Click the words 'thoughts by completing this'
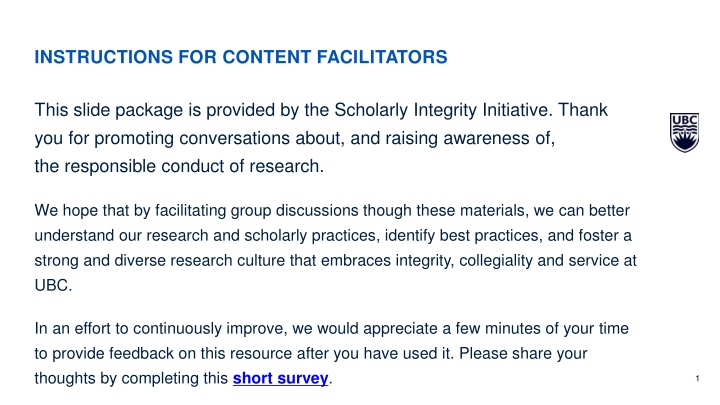The image size is (720, 405). [130, 379]
